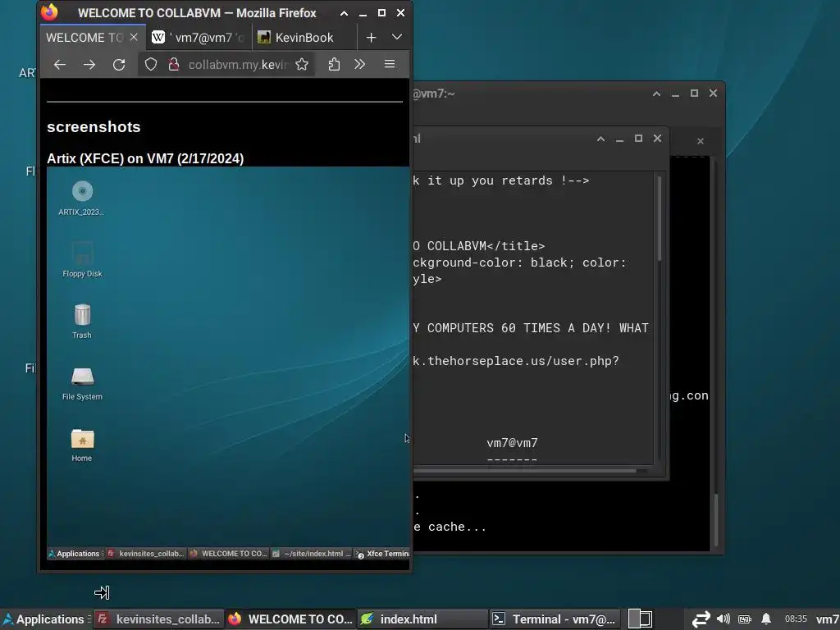
Task: Open the battery power tray icon
Action: click(745, 619)
